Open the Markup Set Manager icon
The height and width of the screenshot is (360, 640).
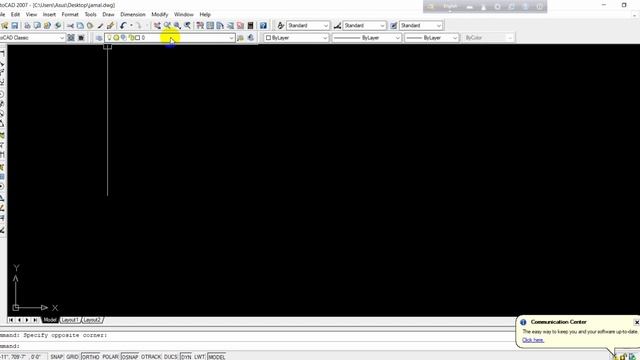240,25
